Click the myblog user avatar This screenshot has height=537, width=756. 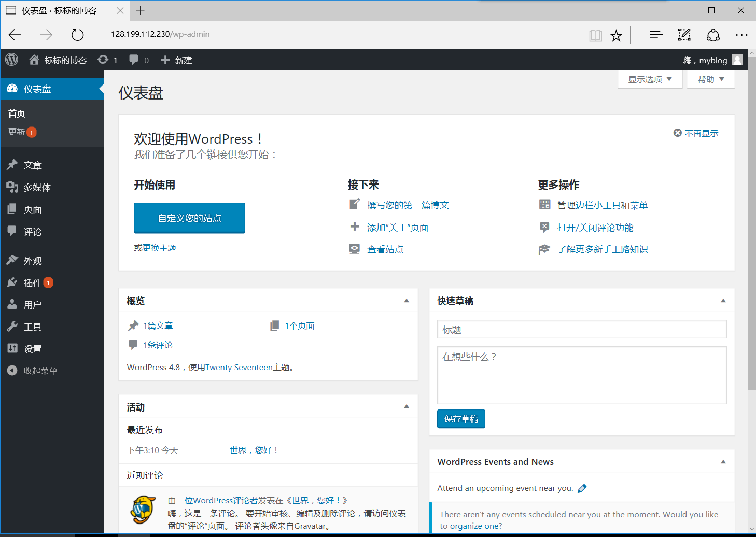[737, 60]
